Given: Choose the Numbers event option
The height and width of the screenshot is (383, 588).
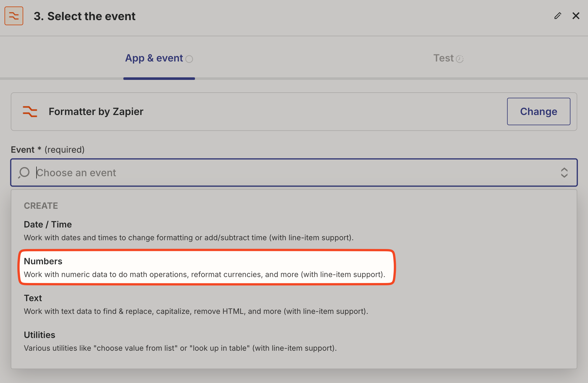Looking at the screenshot, I should coord(43,261).
